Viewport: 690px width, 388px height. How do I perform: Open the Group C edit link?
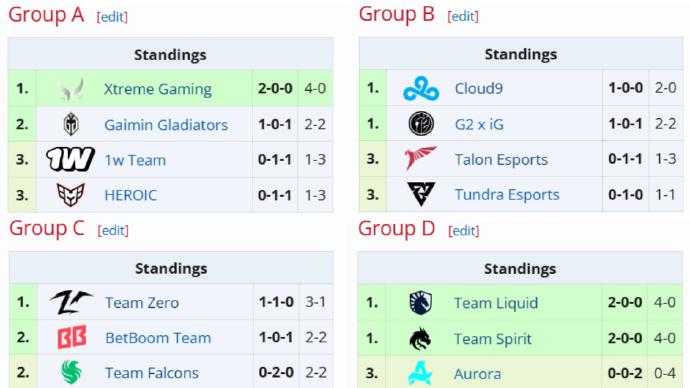point(113,230)
